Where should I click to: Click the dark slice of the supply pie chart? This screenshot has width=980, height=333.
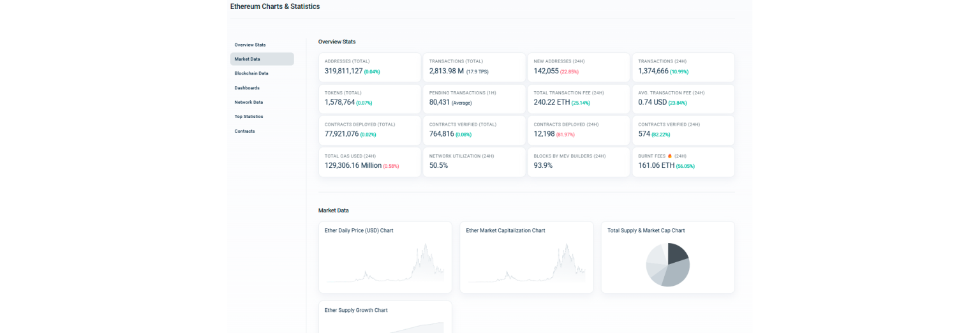(677, 253)
